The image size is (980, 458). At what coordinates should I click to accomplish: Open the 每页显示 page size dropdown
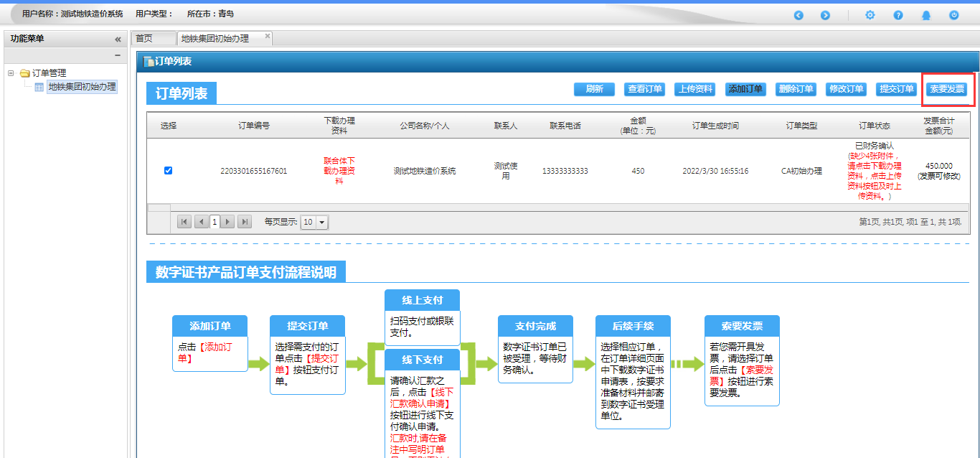[x=321, y=223]
